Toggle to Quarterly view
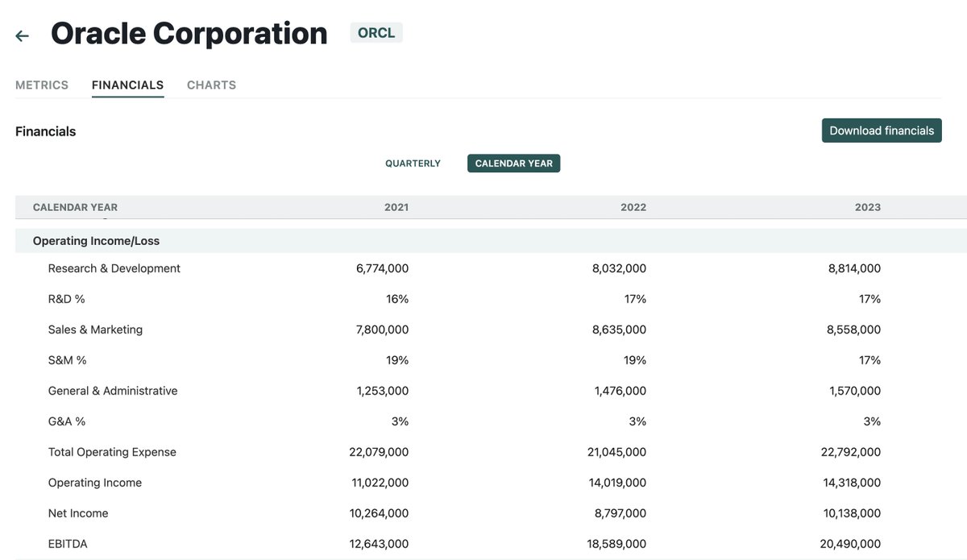 coord(413,164)
